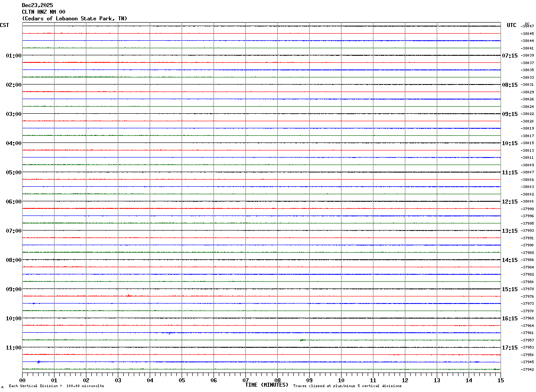Click the "13:15" UTC time label
This screenshot has width=536, height=392.
(510, 231)
